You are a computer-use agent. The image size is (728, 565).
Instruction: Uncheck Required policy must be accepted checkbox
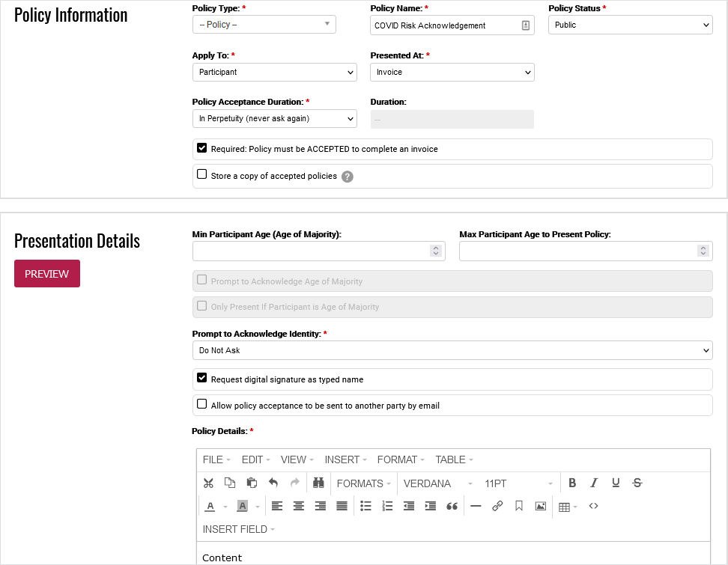pyautogui.click(x=202, y=148)
